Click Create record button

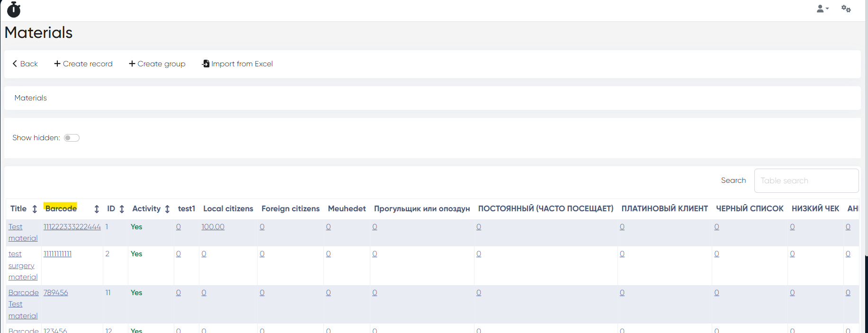(83, 64)
